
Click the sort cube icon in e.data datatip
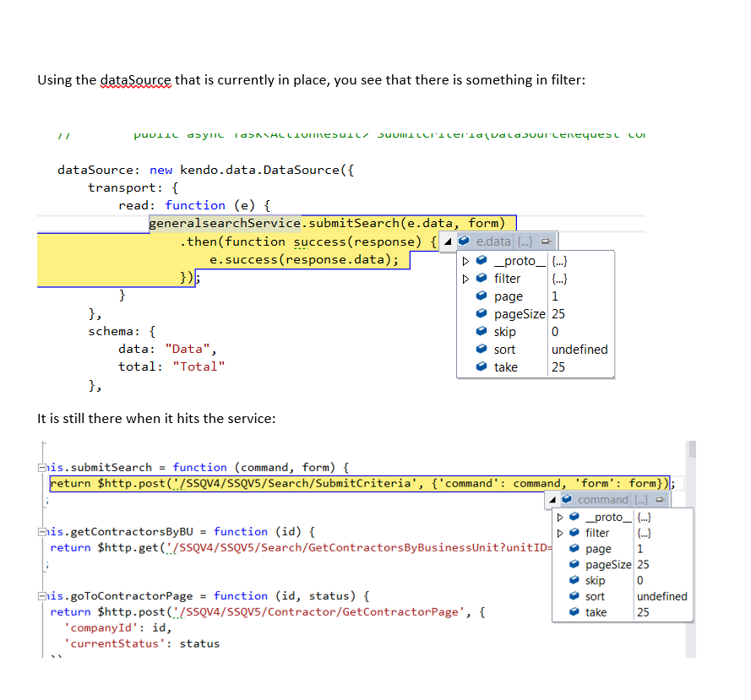(x=482, y=349)
